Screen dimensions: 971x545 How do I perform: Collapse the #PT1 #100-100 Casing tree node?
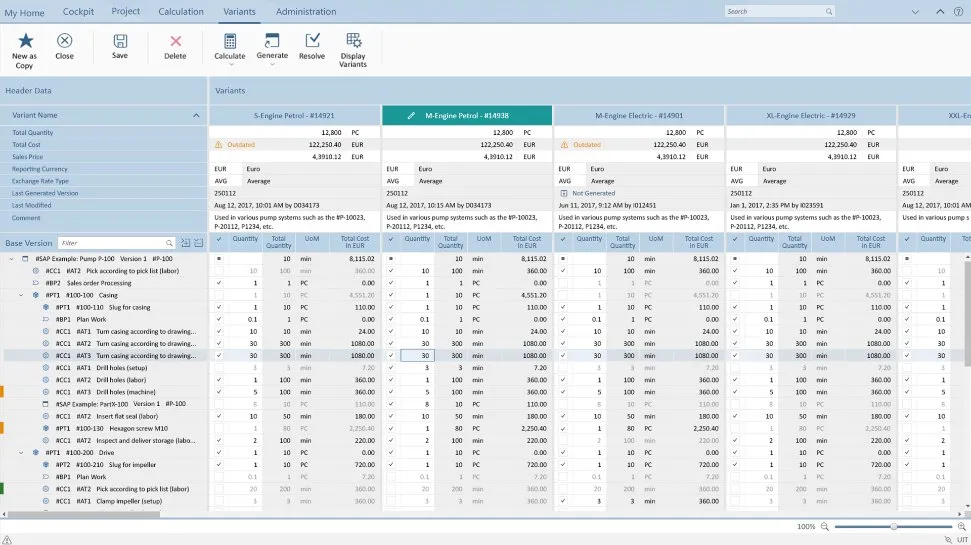22,295
